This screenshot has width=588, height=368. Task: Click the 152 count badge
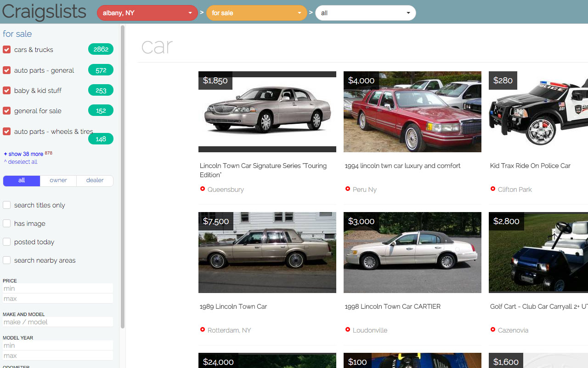pyautogui.click(x=101, y=110)
